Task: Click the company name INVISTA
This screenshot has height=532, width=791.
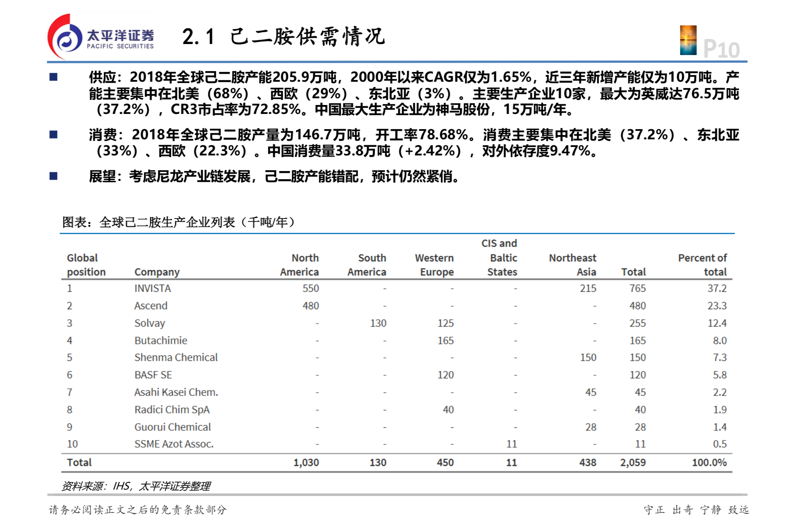Action: coord(152,288)
